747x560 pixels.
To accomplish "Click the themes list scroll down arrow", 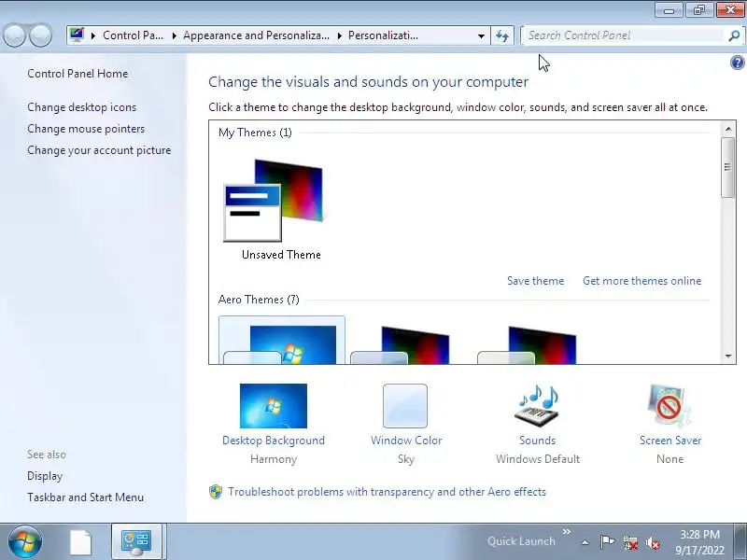I will pyautogui.click(x=728, y=357).
